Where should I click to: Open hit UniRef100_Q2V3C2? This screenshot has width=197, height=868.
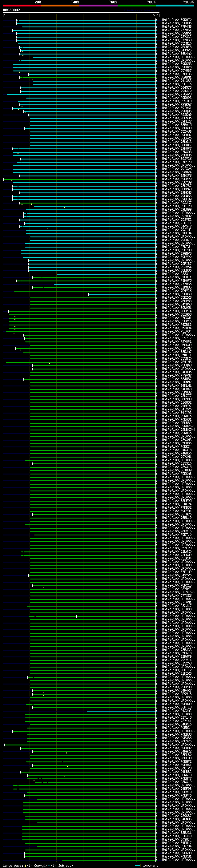click(x=176, y=37)
